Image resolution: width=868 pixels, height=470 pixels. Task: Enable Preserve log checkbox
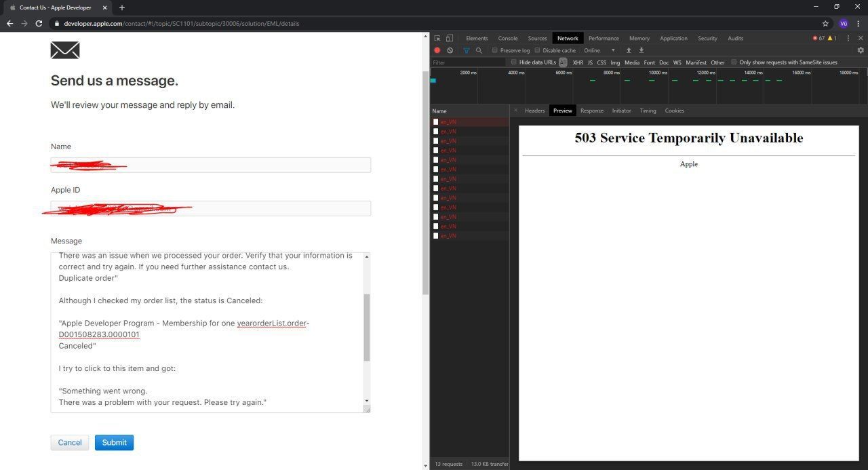[494, 50]
